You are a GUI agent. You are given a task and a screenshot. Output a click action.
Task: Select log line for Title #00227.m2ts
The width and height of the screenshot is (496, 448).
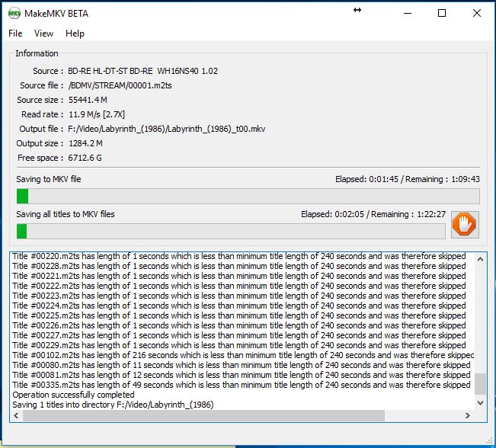click(x=239, y=335)
